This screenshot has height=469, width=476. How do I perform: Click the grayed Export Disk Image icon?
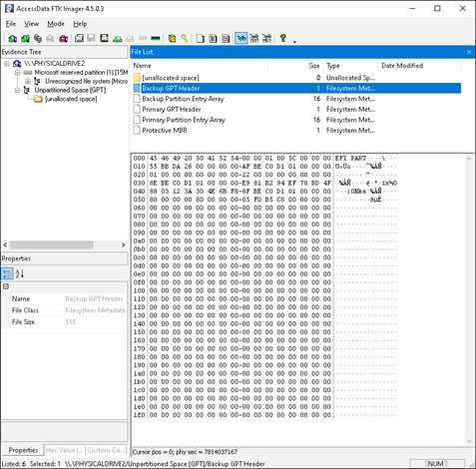pos(91,38)
